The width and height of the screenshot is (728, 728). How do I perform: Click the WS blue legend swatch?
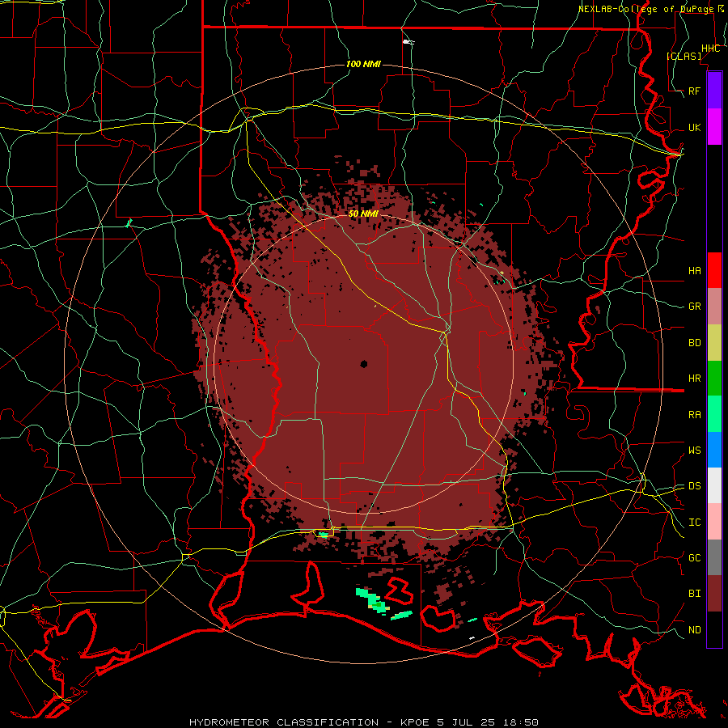point(714,450)
